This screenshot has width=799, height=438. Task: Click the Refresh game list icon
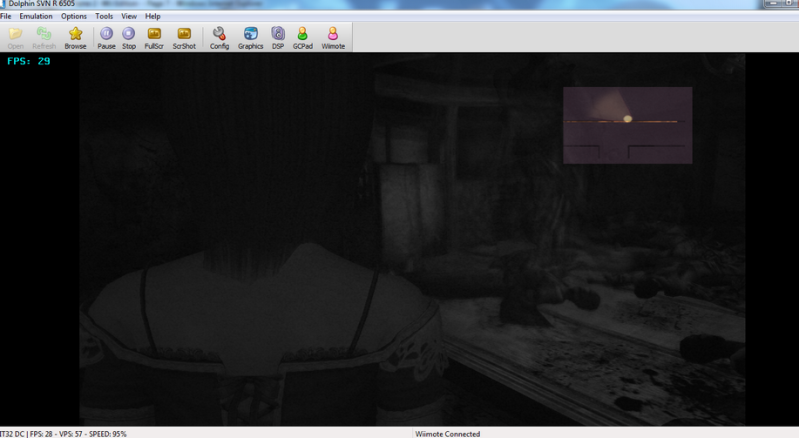45,37
